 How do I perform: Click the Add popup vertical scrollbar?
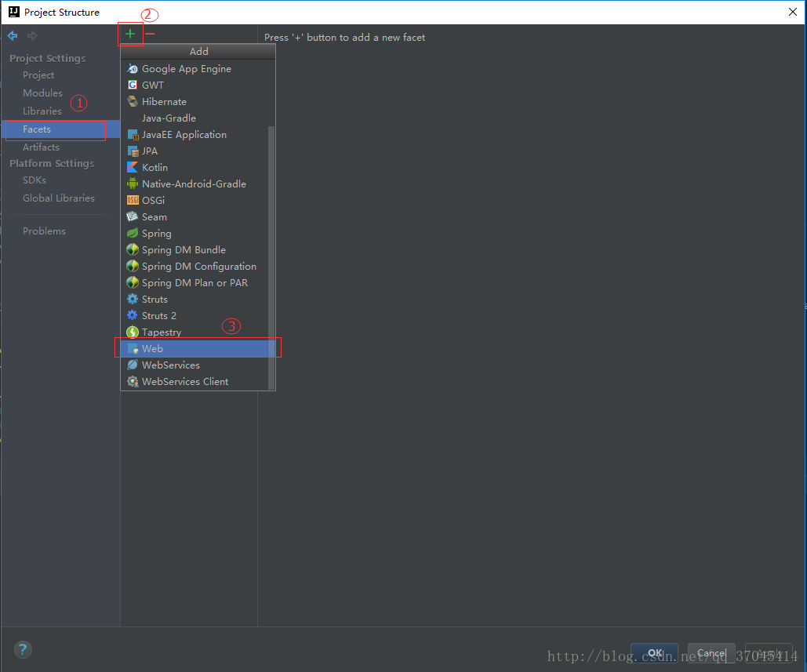pos(271,257)
